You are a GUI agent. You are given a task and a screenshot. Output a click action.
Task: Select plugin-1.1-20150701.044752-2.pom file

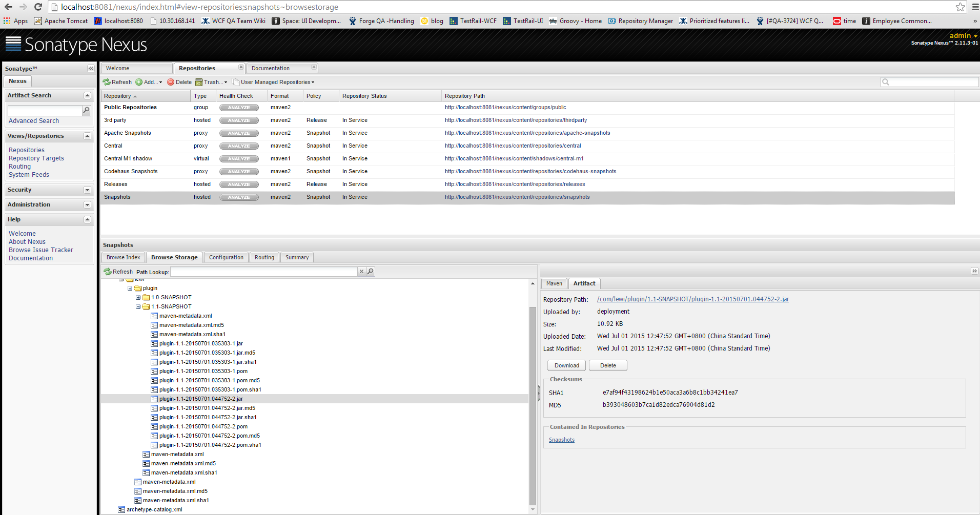click(x=203, y=427)
